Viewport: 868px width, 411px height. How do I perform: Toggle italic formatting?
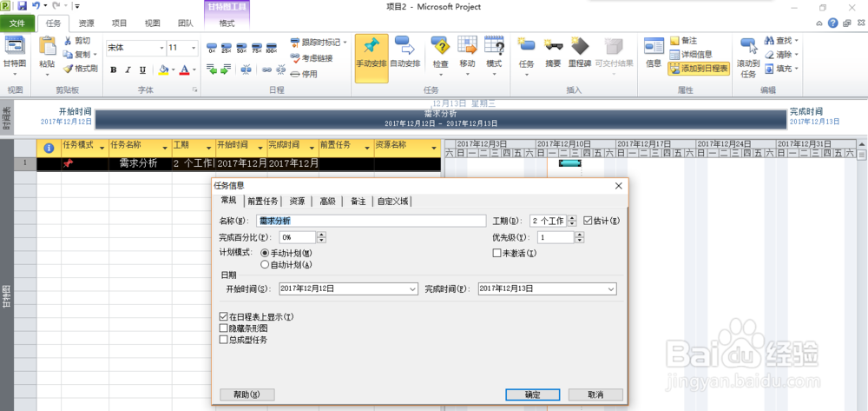(x=128, y=70)
